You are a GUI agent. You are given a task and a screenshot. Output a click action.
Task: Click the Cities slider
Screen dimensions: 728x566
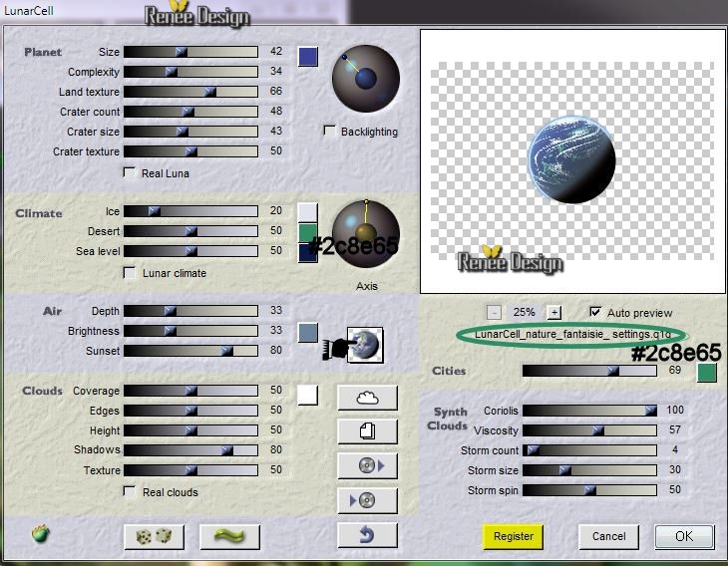[x=589, y=371]
